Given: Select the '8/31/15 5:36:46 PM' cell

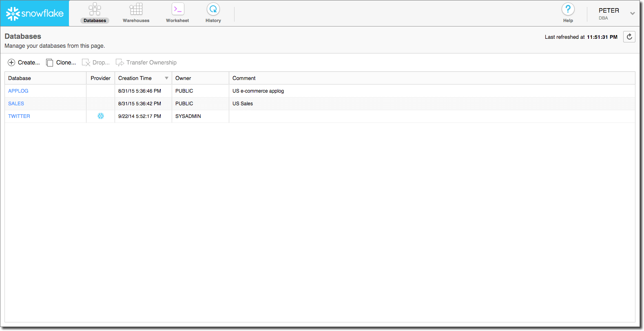Looking at the screenshot, I should [x=143, y=91].
